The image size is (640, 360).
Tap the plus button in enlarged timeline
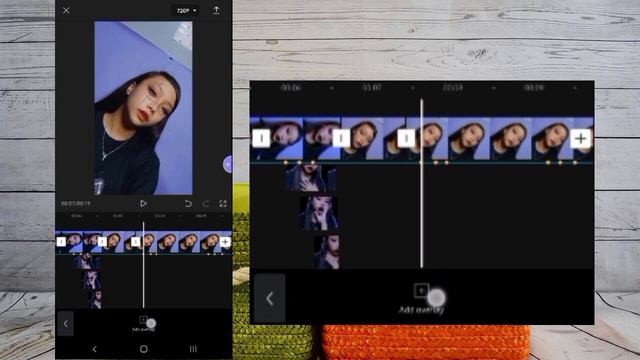point(580,138)
